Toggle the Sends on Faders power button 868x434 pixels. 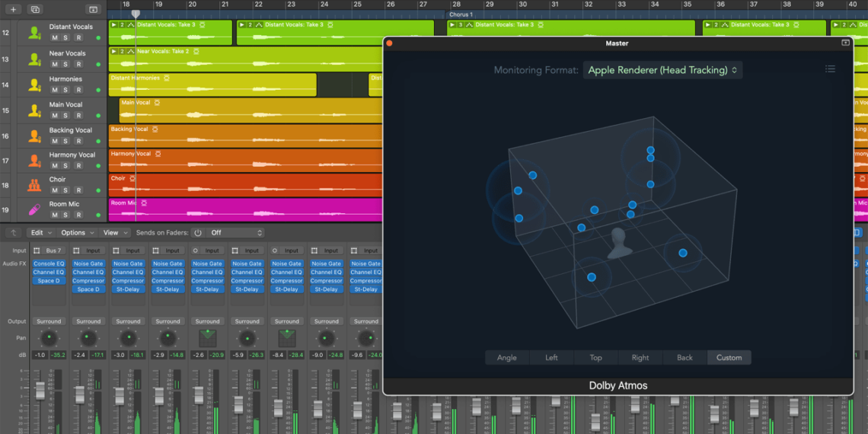198,233
